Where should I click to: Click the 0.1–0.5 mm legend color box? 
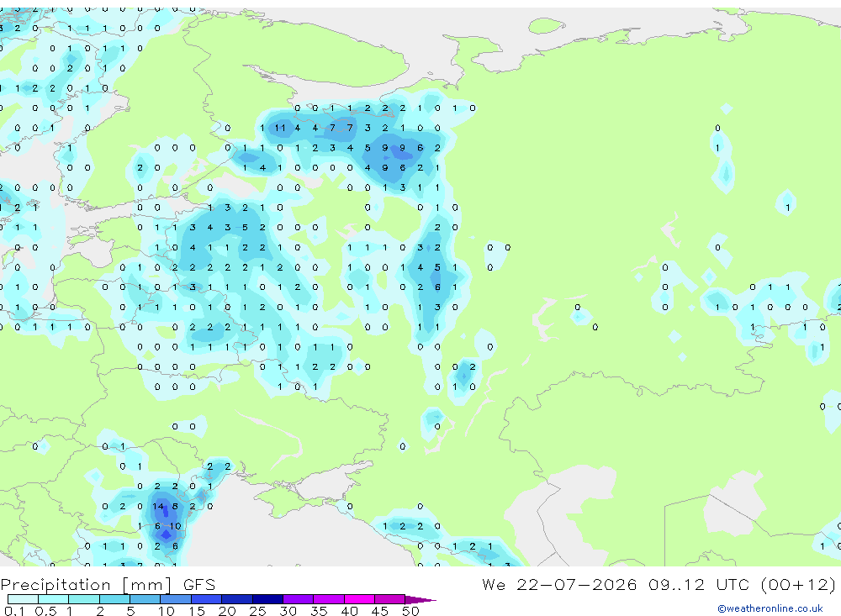(x=23, y=599)
